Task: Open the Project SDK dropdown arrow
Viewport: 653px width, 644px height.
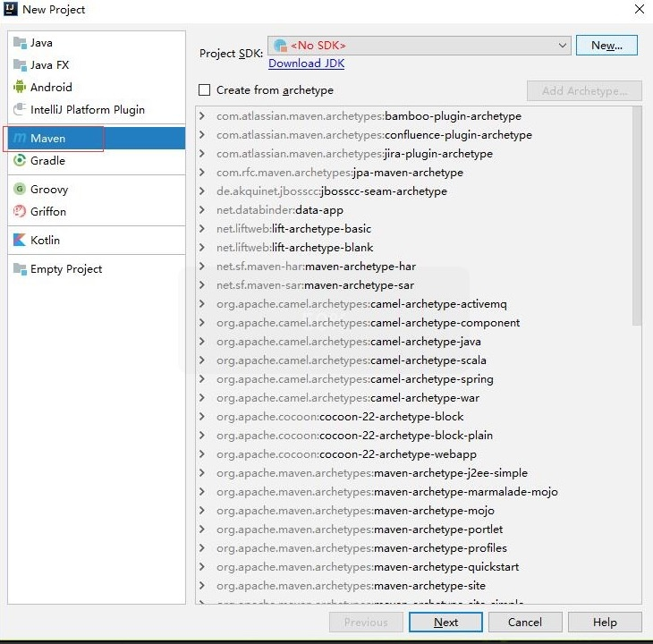Action: (563, 46)
